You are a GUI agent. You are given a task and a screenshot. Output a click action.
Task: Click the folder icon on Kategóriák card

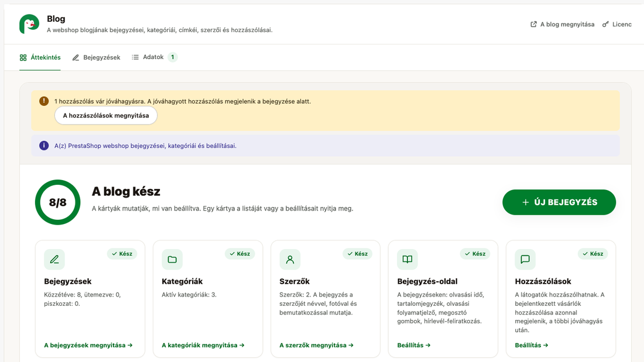coord(172,260)
